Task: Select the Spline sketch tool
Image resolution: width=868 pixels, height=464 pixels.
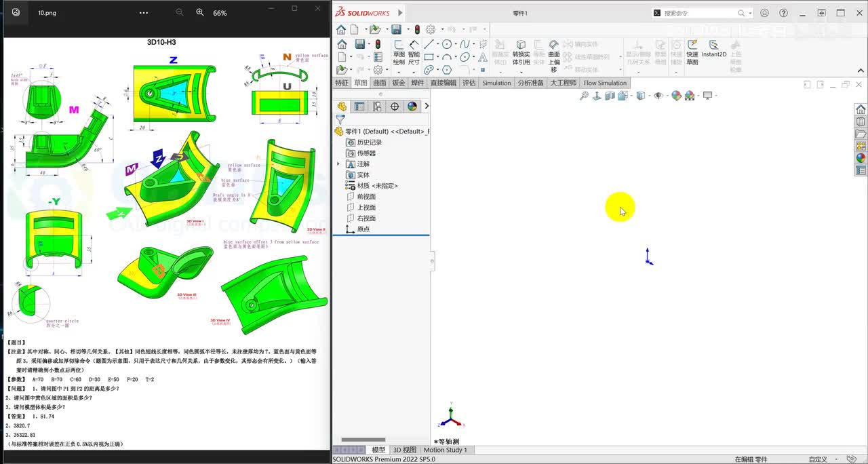Action: 465,44
